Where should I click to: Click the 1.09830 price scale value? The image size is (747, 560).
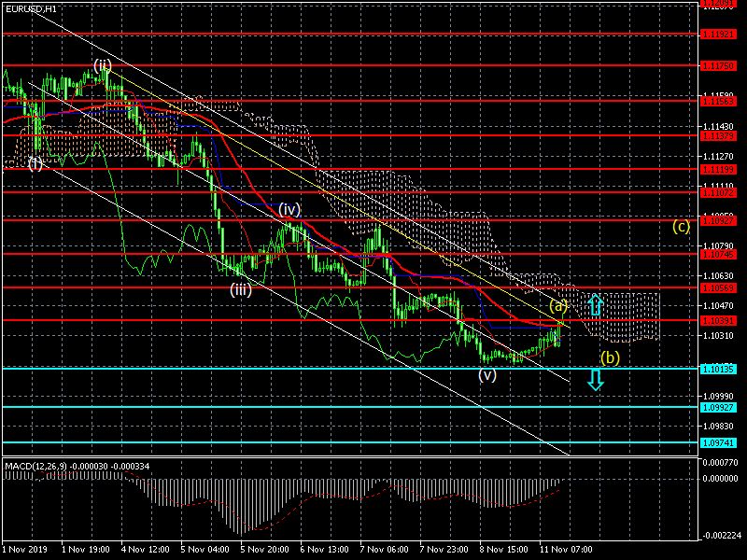point(718,427)
